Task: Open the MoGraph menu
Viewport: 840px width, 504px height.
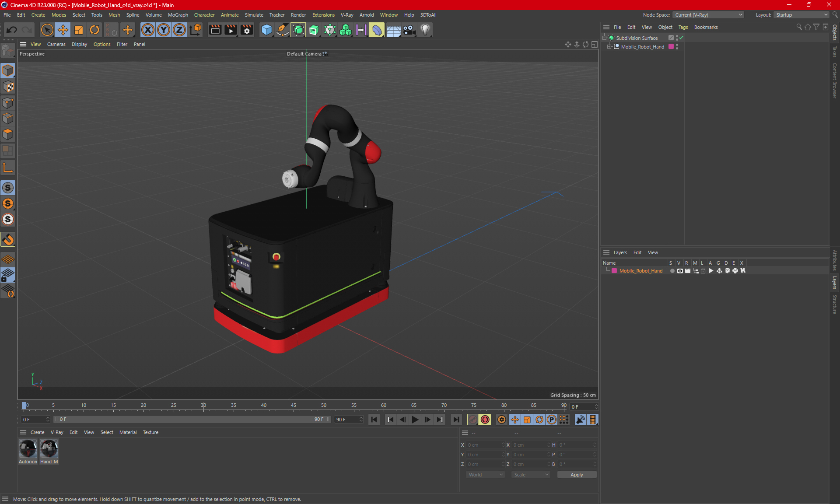Action: (x=178, y=15)
